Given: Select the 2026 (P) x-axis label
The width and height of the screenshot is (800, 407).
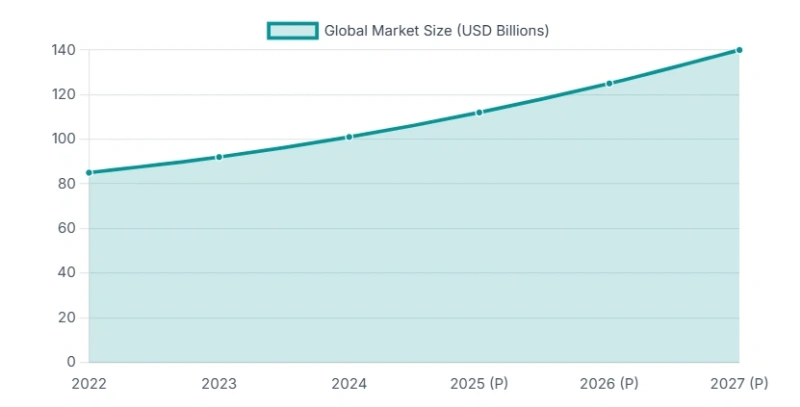Looking at the screenshot, I should tap(609, 383).
